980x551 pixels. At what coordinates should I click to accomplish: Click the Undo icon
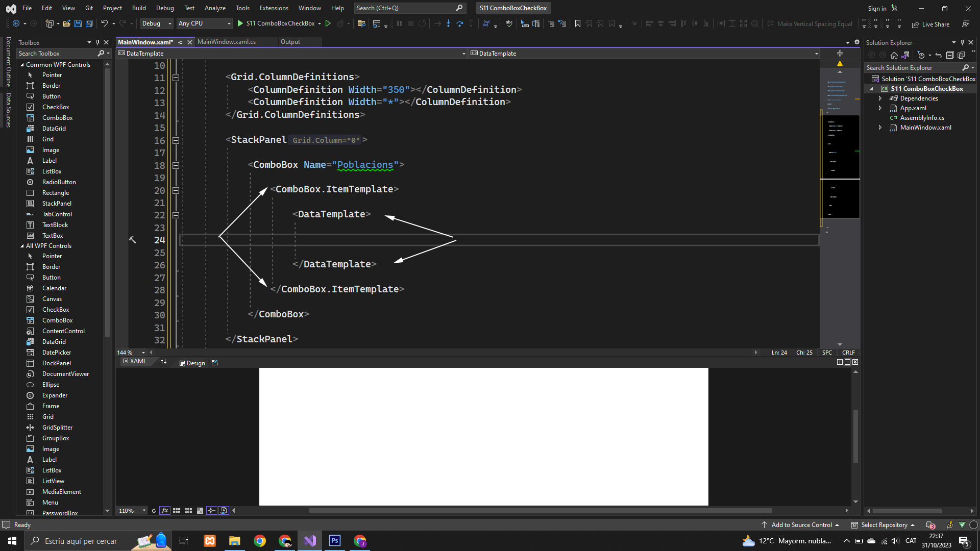coord(104,23)
